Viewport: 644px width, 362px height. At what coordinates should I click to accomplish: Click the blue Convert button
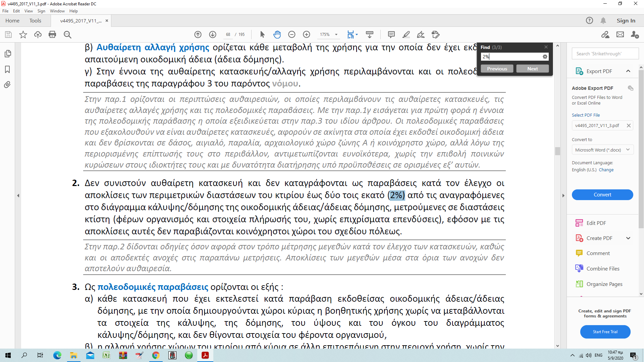(602, 195)
